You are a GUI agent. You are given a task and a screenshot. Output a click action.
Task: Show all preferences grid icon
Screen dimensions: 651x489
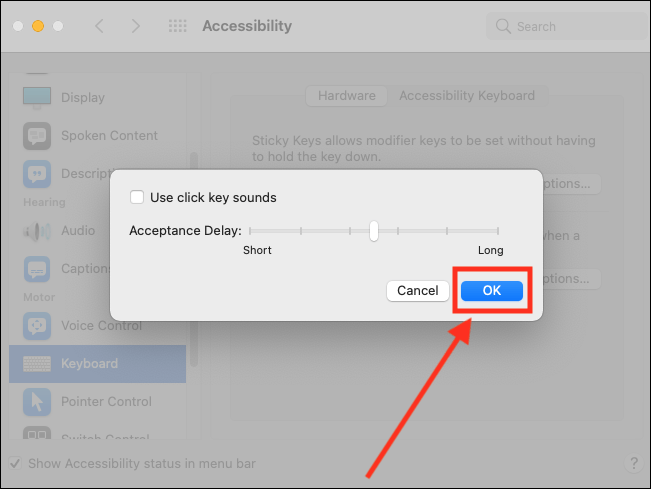[177, 26]
